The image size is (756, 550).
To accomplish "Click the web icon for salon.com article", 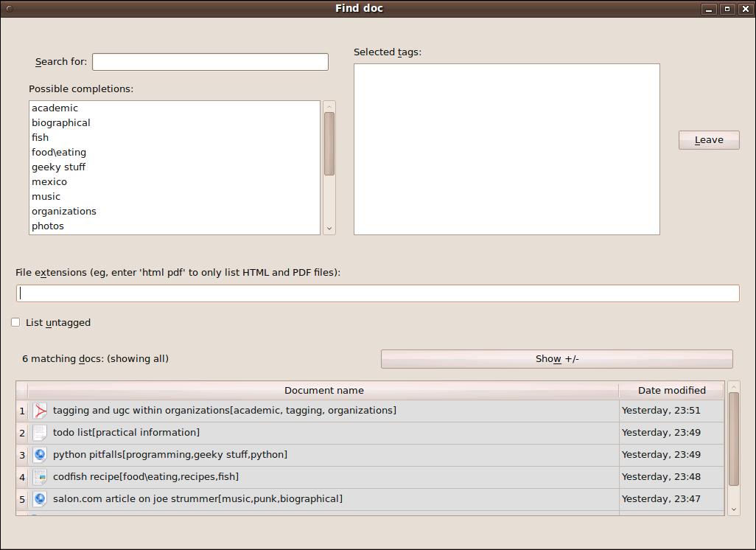I will pos(40,499).
